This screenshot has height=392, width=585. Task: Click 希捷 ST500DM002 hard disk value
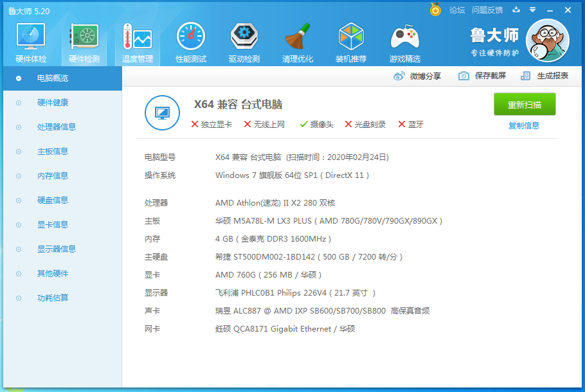click(309, 257)
